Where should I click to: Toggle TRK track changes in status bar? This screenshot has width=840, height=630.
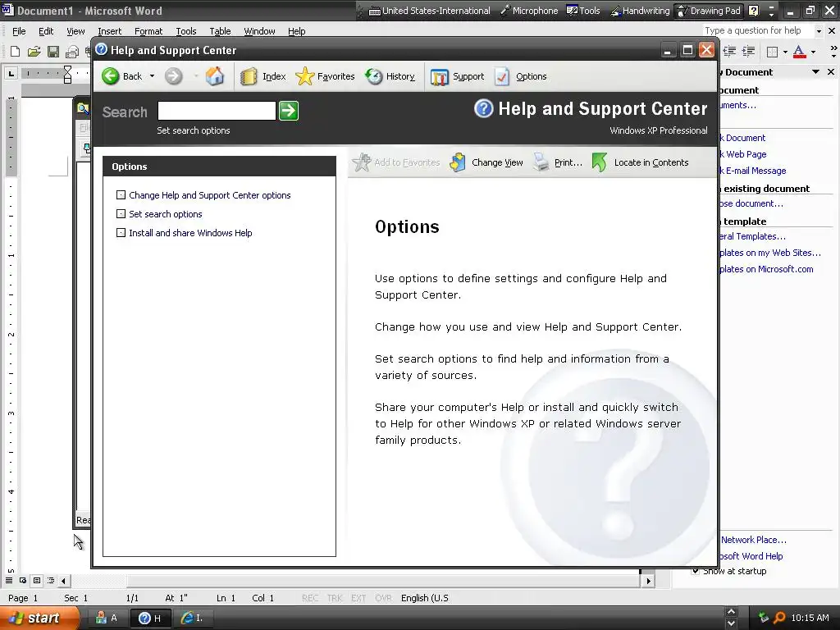[x=335, y=598]
